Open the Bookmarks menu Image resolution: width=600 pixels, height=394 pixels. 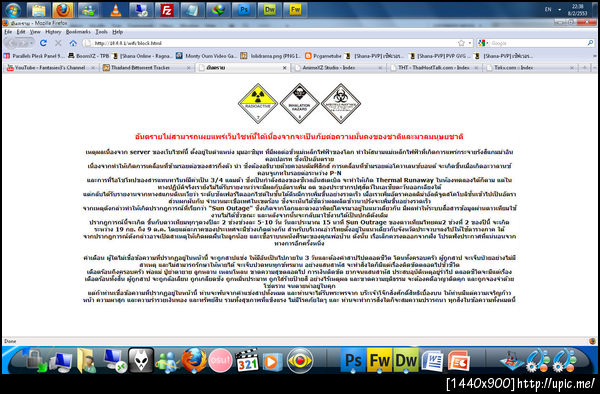point(78,32)
